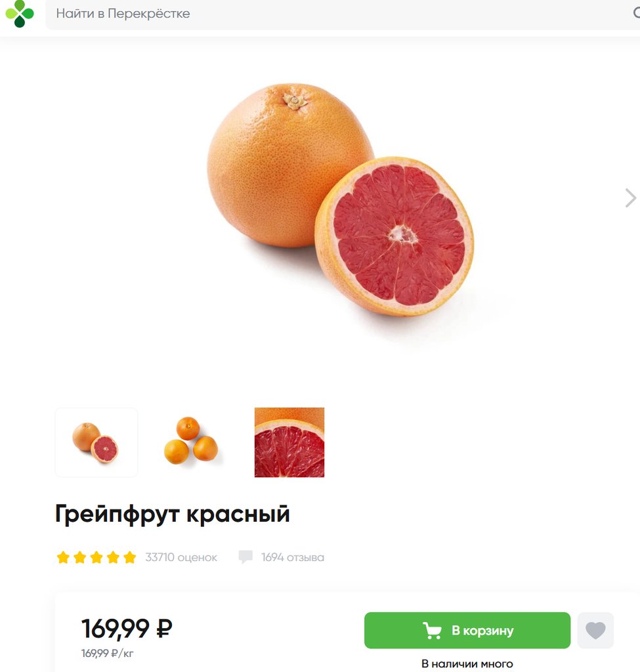Click the '169,99 ₽/кг' per-kilogram price

tap(107, 654)
